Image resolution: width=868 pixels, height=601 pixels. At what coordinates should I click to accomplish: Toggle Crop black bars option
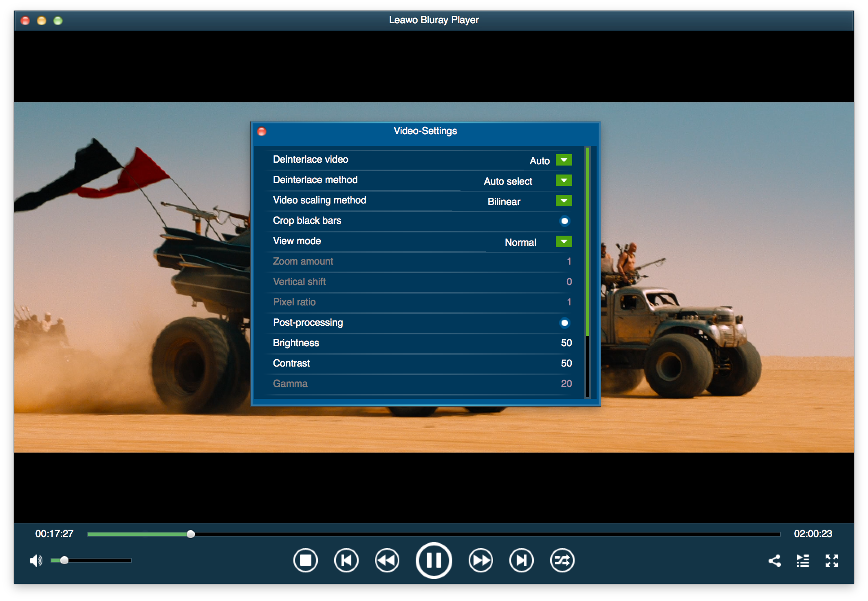564,221
